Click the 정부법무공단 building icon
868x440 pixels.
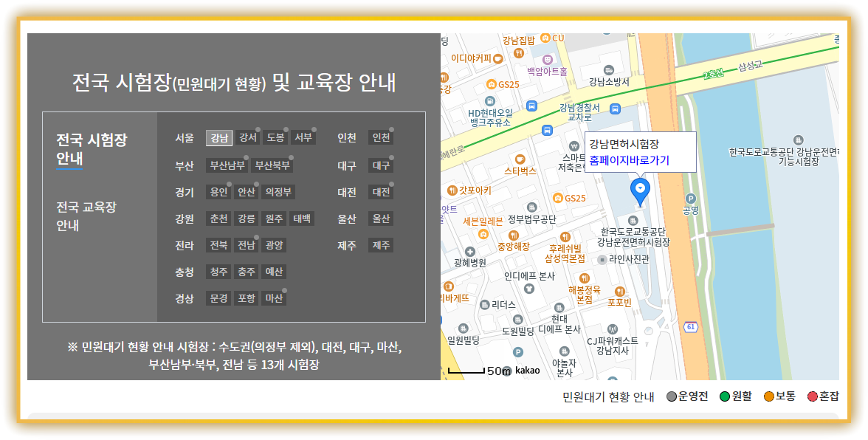pos(531,207)
